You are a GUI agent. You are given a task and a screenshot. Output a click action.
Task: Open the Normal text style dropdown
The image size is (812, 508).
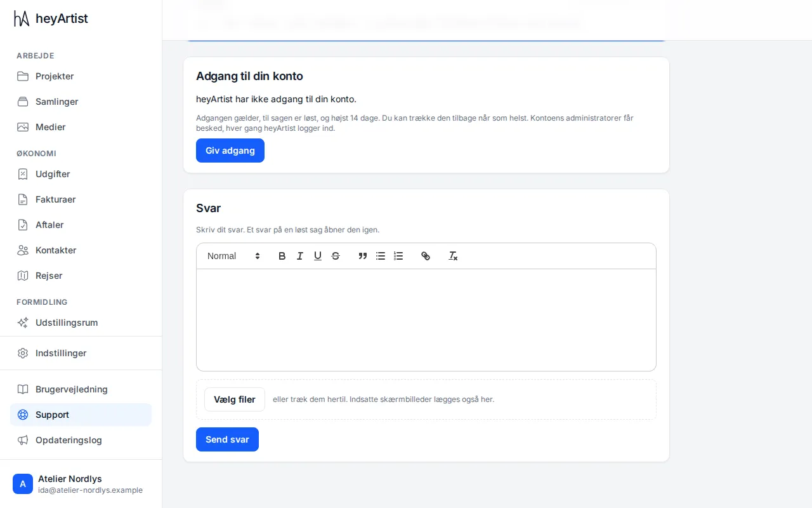coord(233,256)
